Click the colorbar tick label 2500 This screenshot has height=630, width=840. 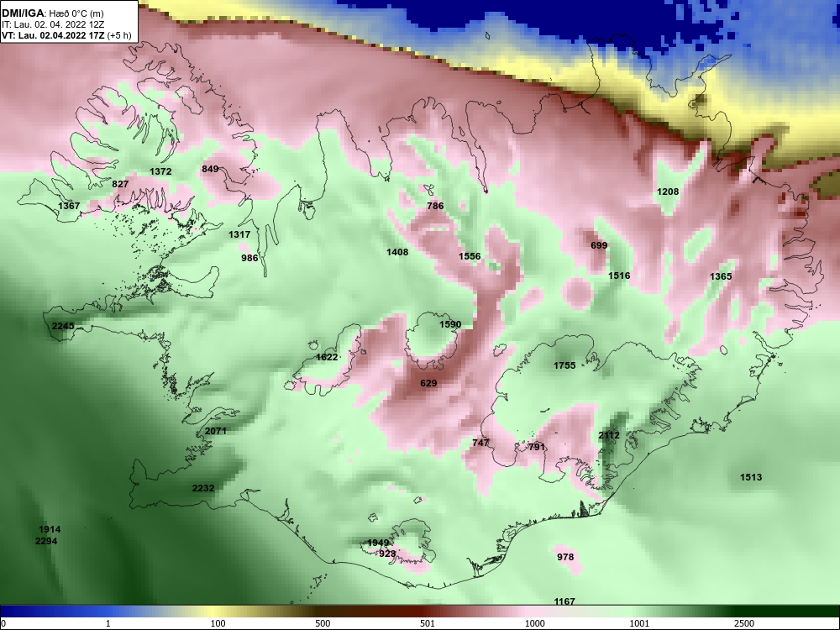(744, 623)
